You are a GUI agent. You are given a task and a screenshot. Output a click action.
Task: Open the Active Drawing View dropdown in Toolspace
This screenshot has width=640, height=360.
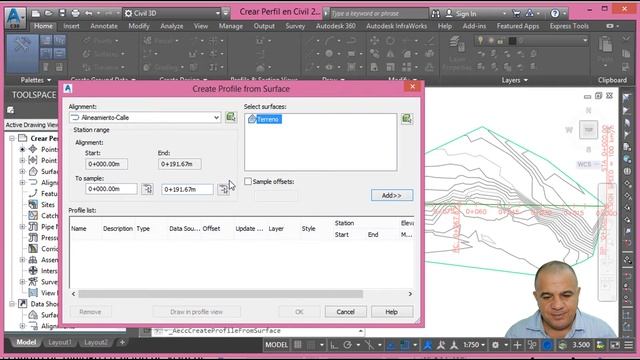tap(31, 125)
